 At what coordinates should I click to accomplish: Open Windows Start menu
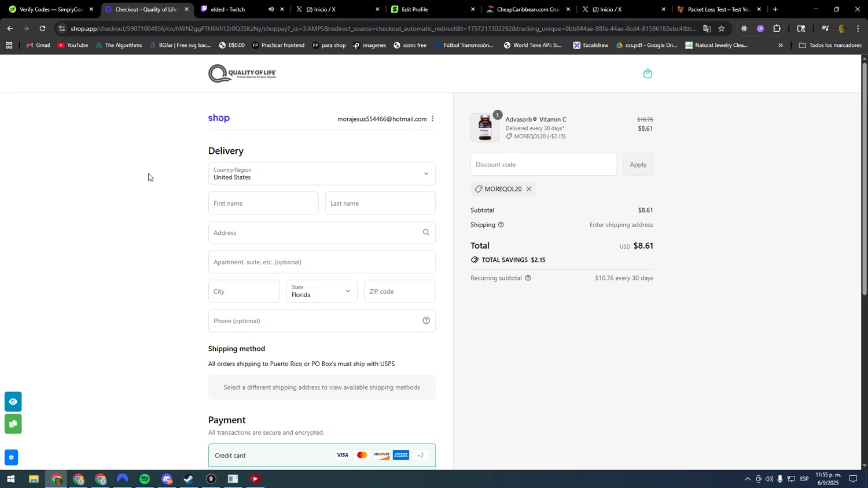pyautogui.click(x=10, y=479)
